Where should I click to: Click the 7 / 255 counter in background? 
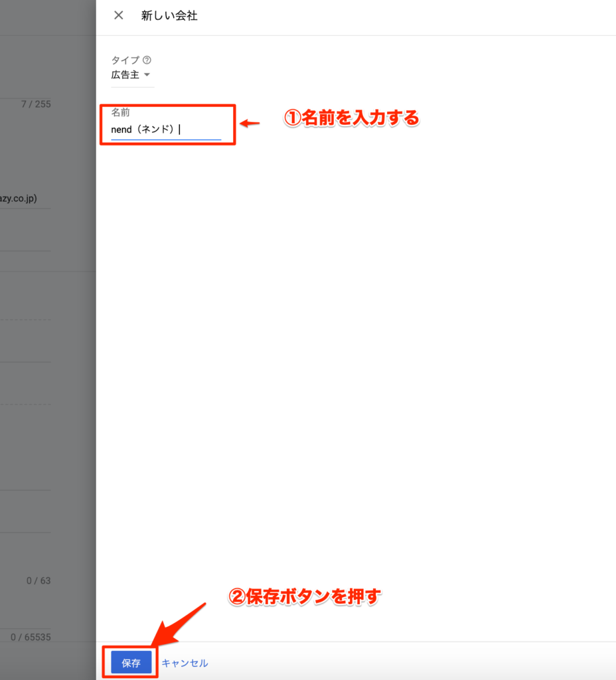pyautogui.click(x=36, y=104)
